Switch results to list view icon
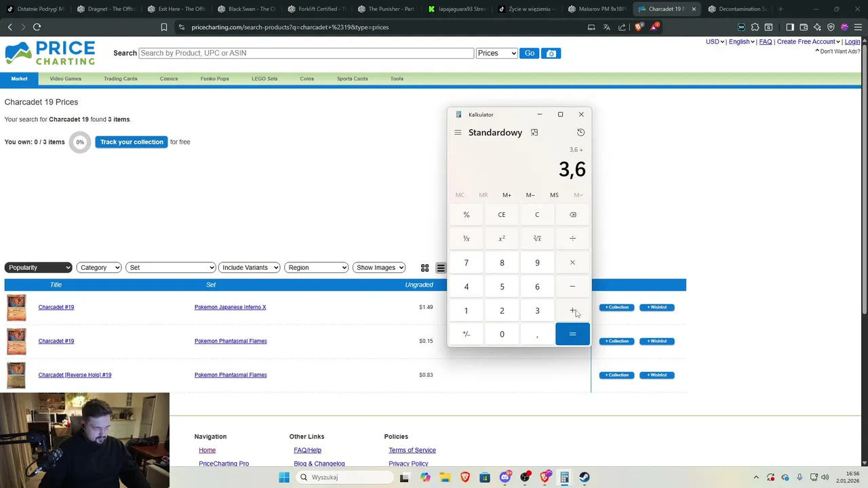The height and width of the screenshot is (488, 868). tap(441, 268)
